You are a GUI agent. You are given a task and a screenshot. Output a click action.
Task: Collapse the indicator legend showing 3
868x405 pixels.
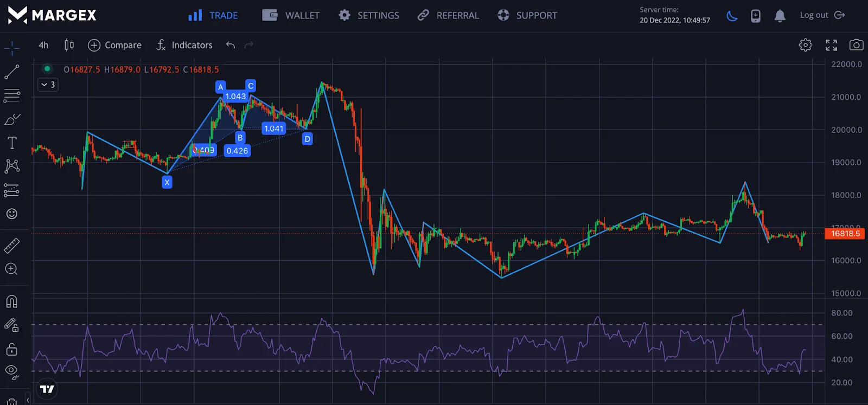tap(48, 85)
